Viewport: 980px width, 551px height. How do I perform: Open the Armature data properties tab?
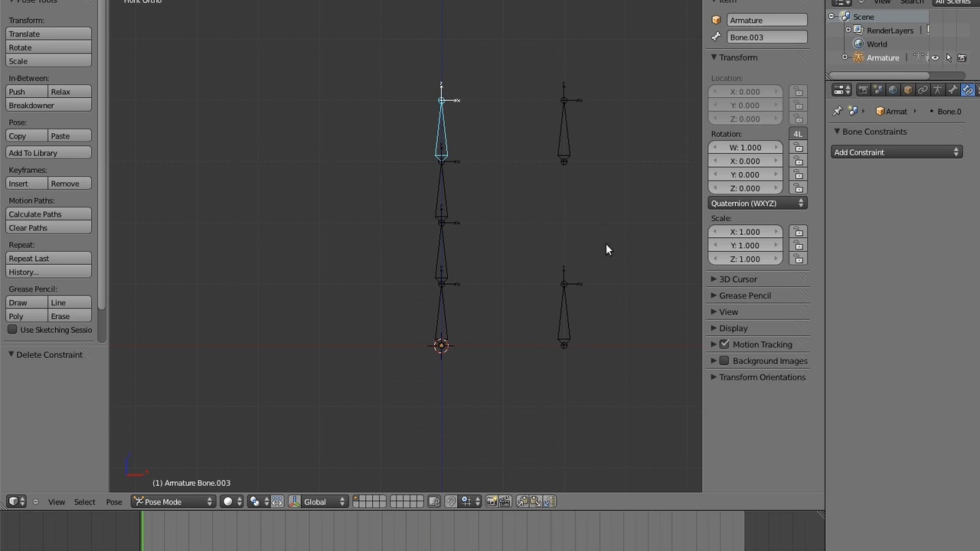(x=937, y=90)
